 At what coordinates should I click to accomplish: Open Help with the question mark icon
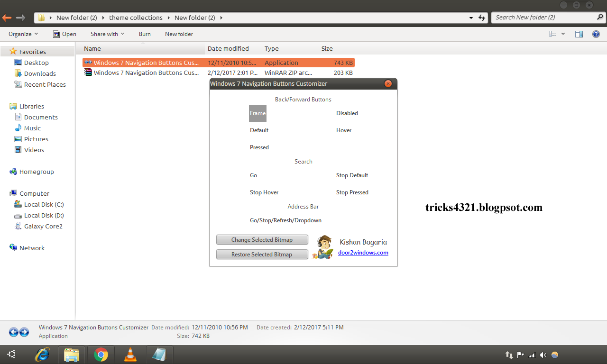click(596, 34)
